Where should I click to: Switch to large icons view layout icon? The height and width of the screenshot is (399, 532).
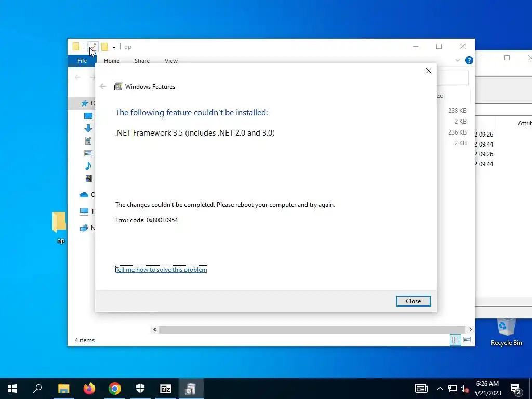467,340
